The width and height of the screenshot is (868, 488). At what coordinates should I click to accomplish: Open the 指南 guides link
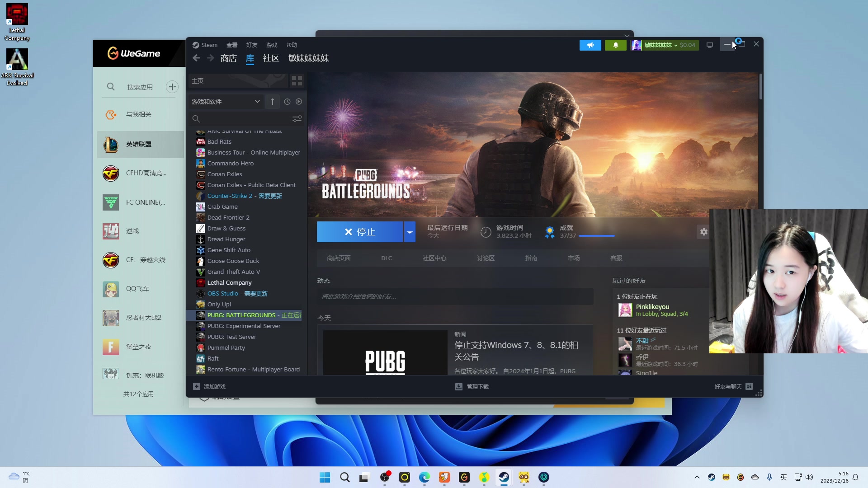tap(531, 258)
